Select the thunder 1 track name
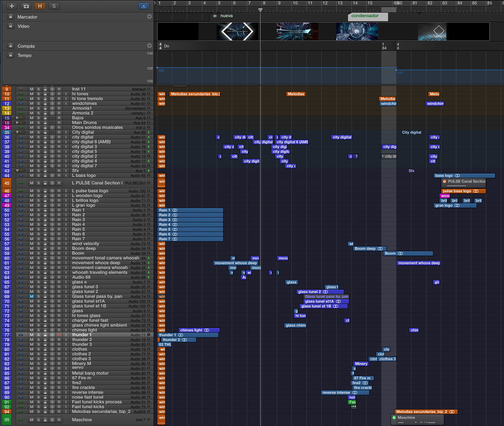504x426 pixels. pyautogui.click(x=82, y=335)
